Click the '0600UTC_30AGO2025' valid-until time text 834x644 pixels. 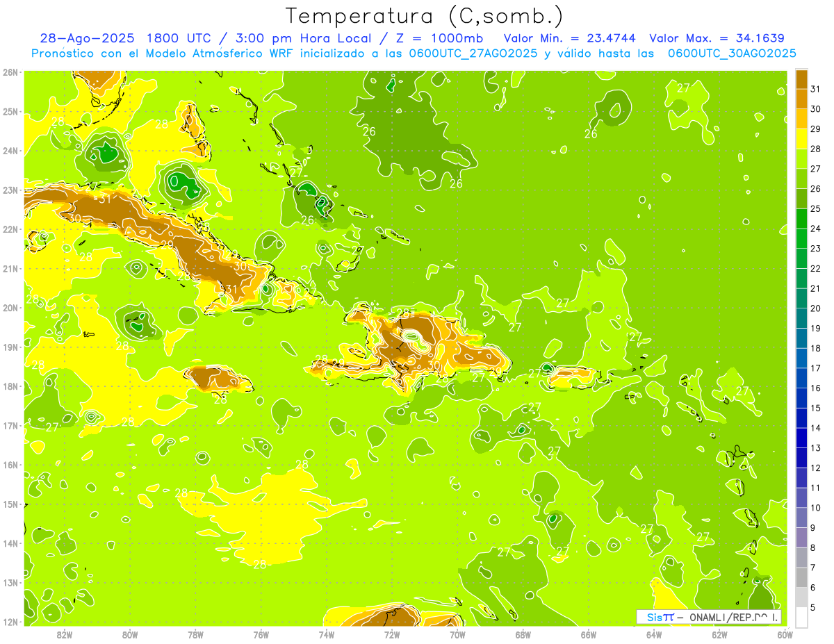pyautogui.click(x=732, y=53)
